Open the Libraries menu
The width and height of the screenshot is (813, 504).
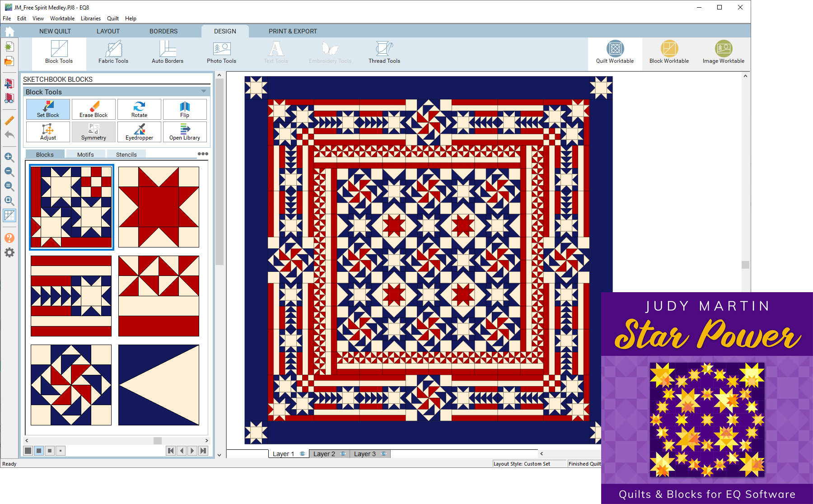(x=91, y=19)
